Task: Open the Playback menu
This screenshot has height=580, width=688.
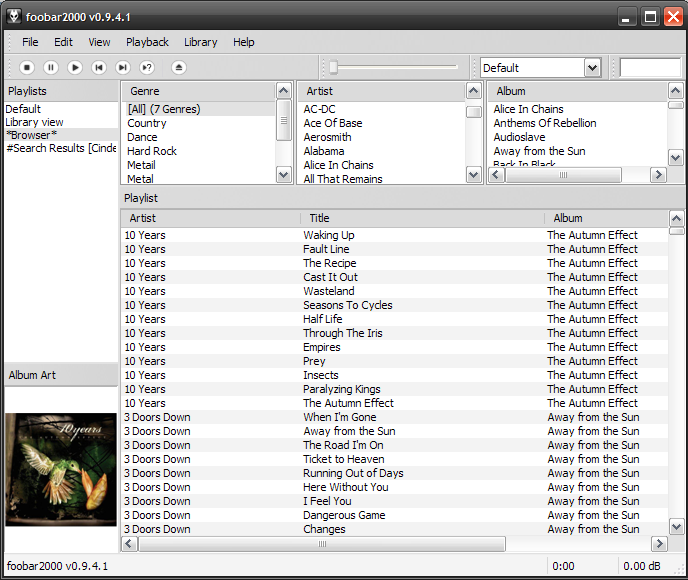Action: click(x=147, y=42)
